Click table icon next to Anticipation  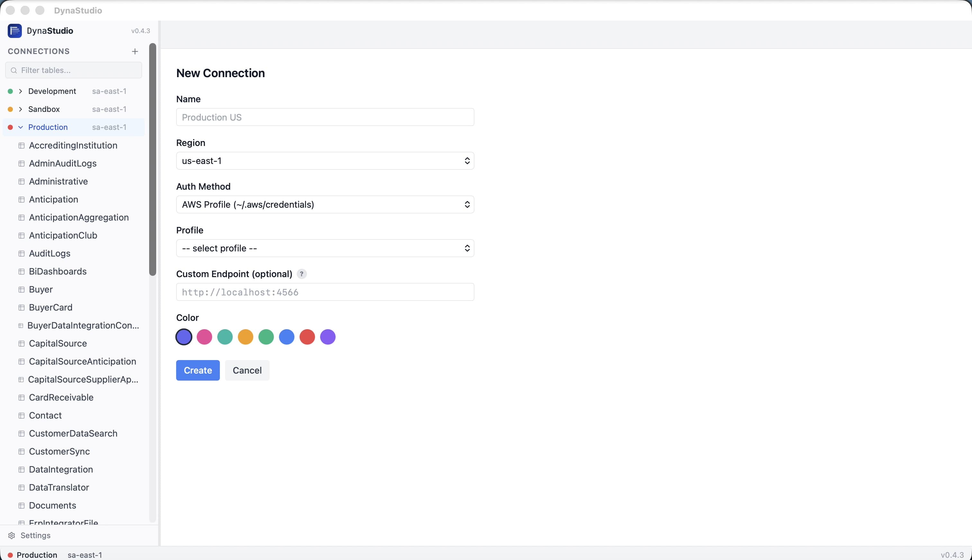pos(22,200)
